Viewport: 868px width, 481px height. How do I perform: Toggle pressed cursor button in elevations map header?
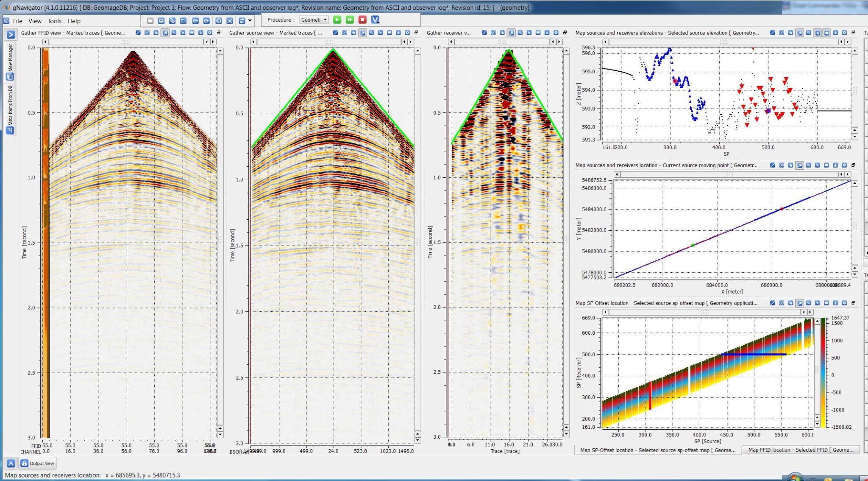818,33
